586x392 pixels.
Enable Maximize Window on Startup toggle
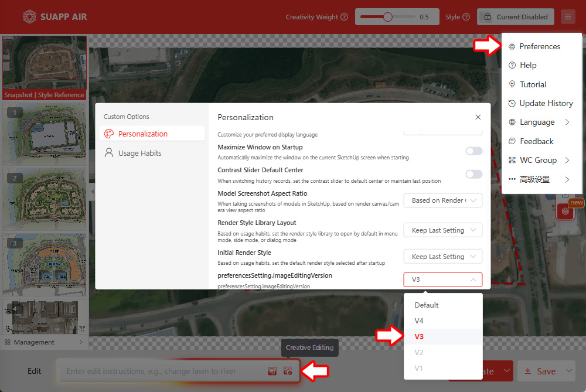tap(473, 151)
